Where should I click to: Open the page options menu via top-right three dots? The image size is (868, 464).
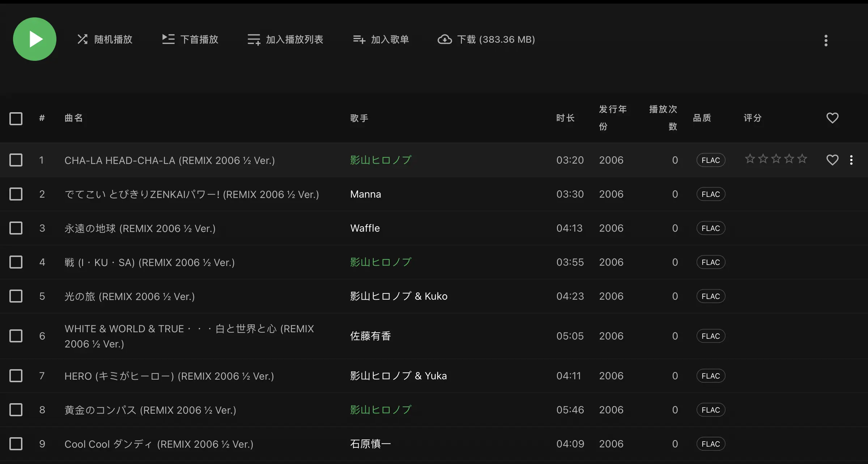[826, 41]
